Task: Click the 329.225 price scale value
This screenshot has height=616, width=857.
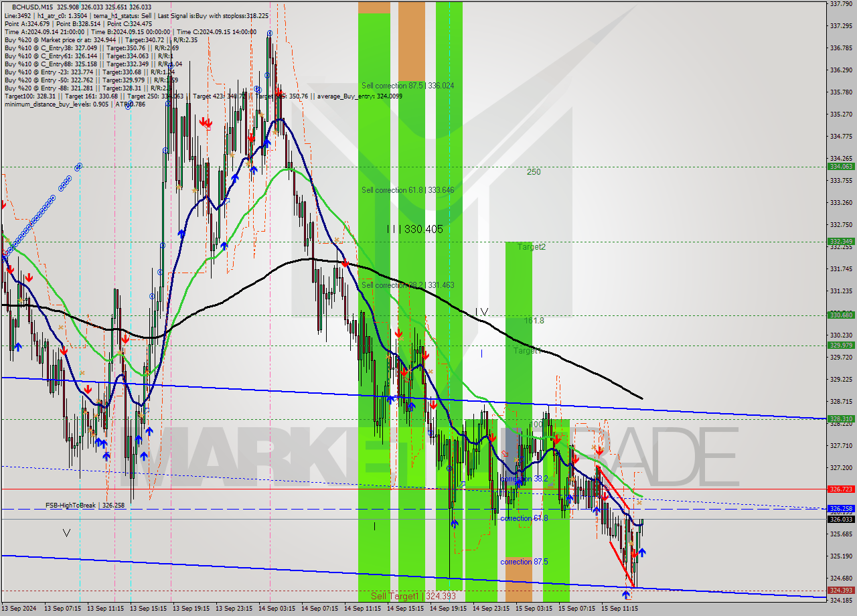Action: click(x=841, y=379)
